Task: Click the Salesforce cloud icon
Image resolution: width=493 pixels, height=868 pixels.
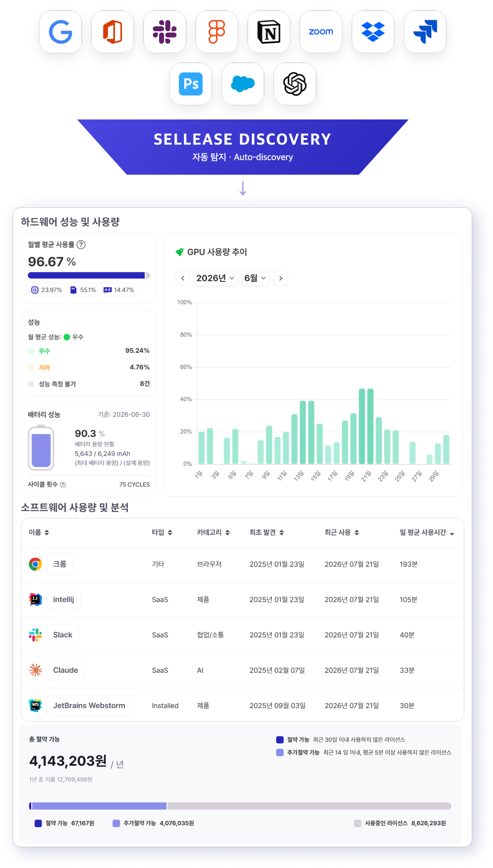Action: pyautogui.click(x=243, y=84)
